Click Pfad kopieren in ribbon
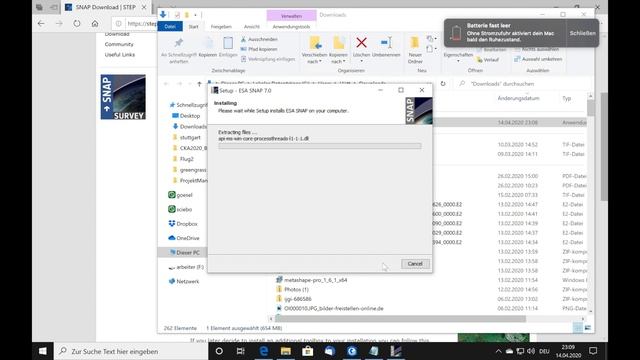 click(260, 49)
